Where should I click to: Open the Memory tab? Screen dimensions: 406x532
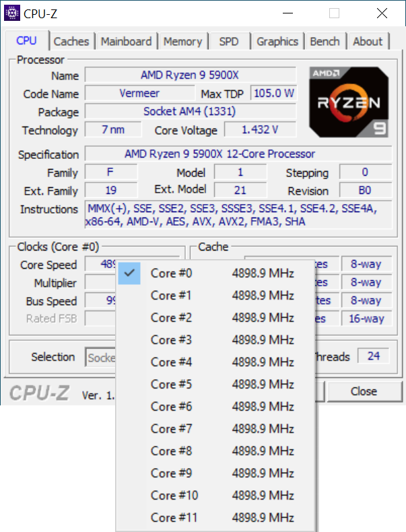183,41
